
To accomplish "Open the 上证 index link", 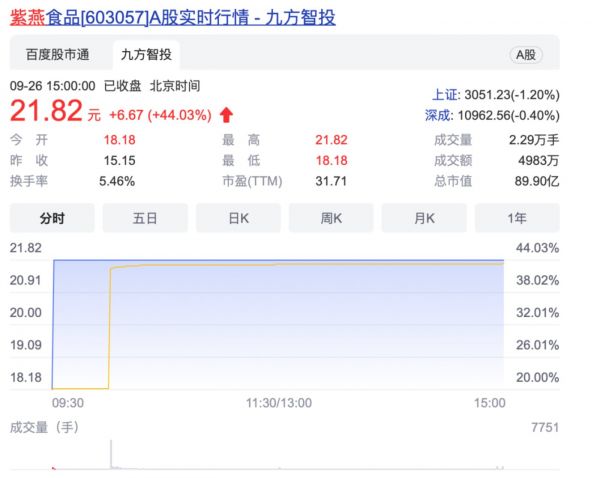I will (445, 94).
